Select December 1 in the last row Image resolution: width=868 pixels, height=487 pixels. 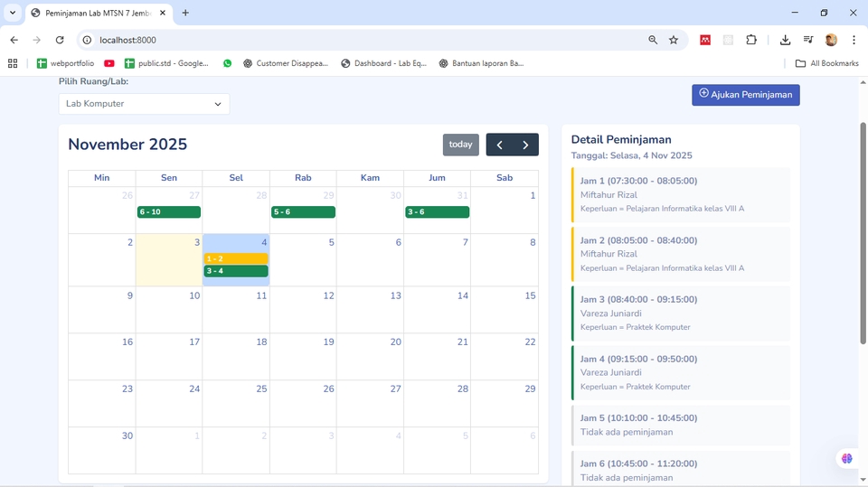tap(169, 450)
